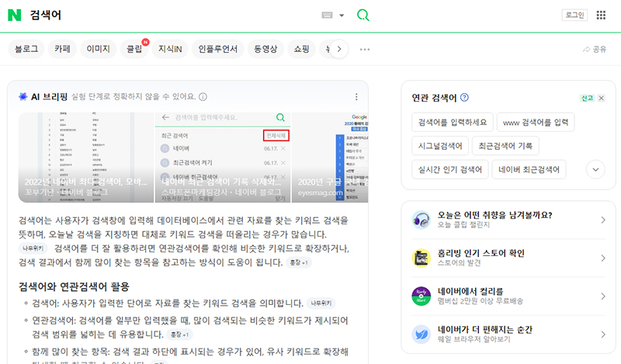The height and width of the screenshot is (364, 621).
Task: Open the virtual keyboard input tool
Action: tap(327, 16)
